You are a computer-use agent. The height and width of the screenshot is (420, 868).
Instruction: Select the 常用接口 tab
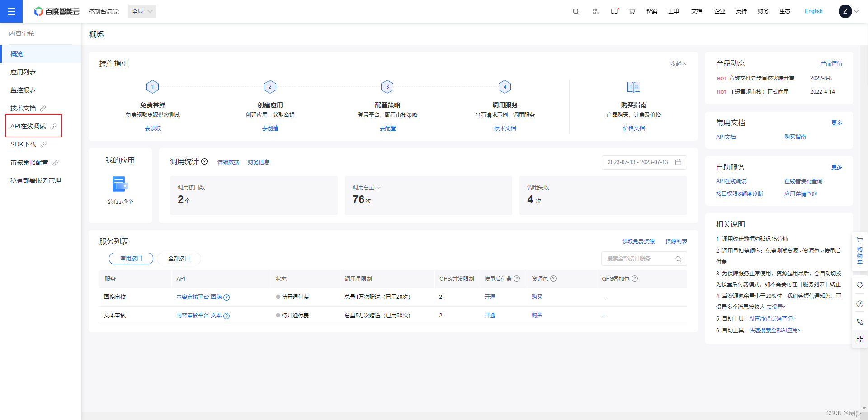(x=131, y=259)
